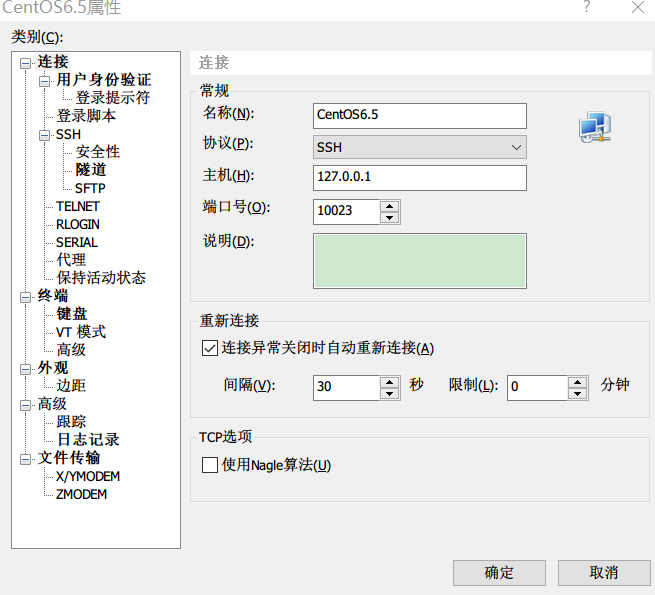655x595 pixels.
Task: Select 文件传输 in the tree
Action: tap(69, 458)
